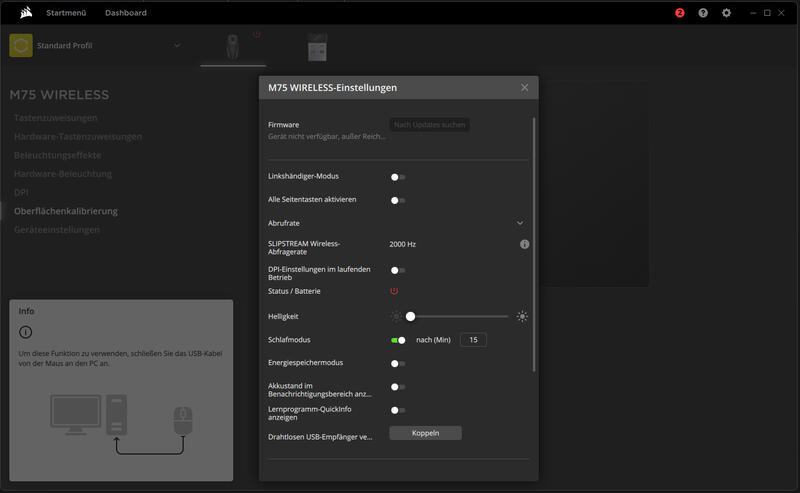The height and width of the screenshot is (493, 800).
Task: Toggle DPI-Einstellungen im laufenden Betrieb
Action: click(397, 270)
